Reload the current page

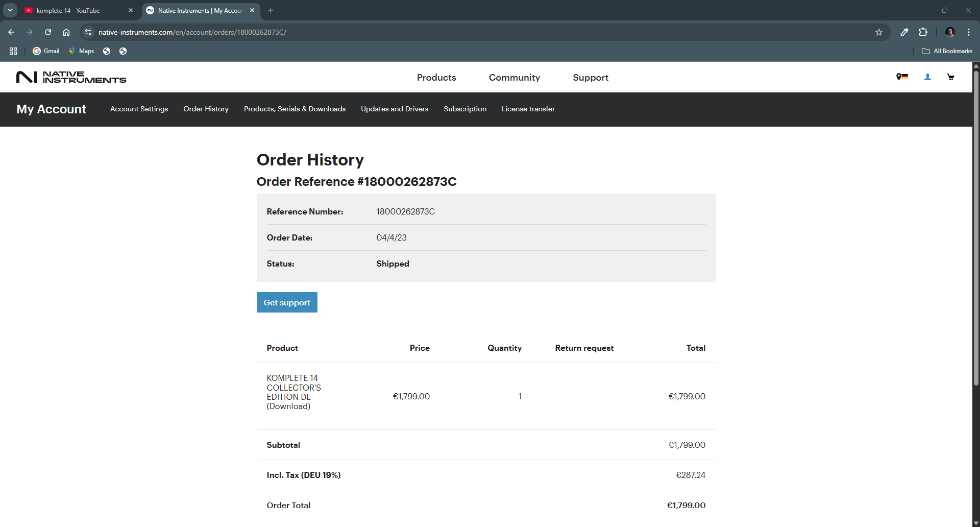click(x=48, y=32)
